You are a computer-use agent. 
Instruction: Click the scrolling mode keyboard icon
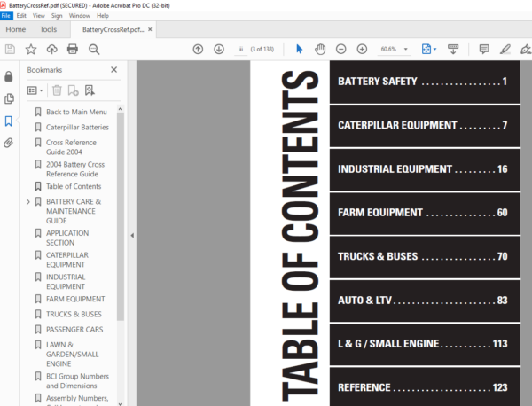click(x=453, y=49)
